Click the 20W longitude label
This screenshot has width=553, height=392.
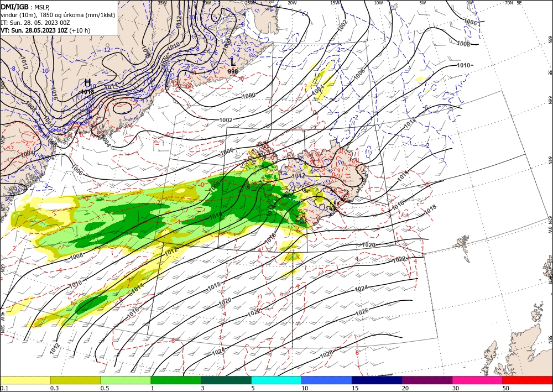pos(291,2)
